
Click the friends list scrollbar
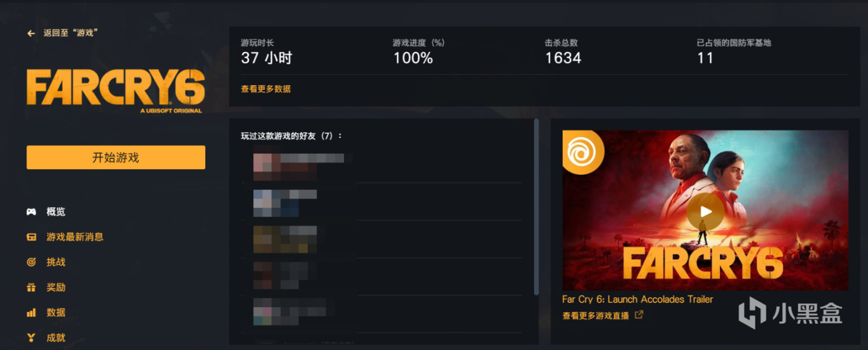pyautogui.click(x=536, y=207)
